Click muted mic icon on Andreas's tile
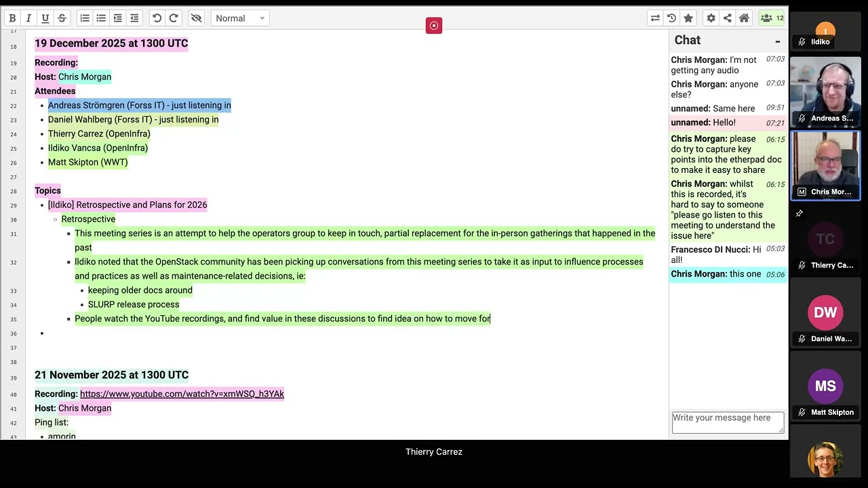This screenshot has width=868, height=488. (x=802, y=119)
